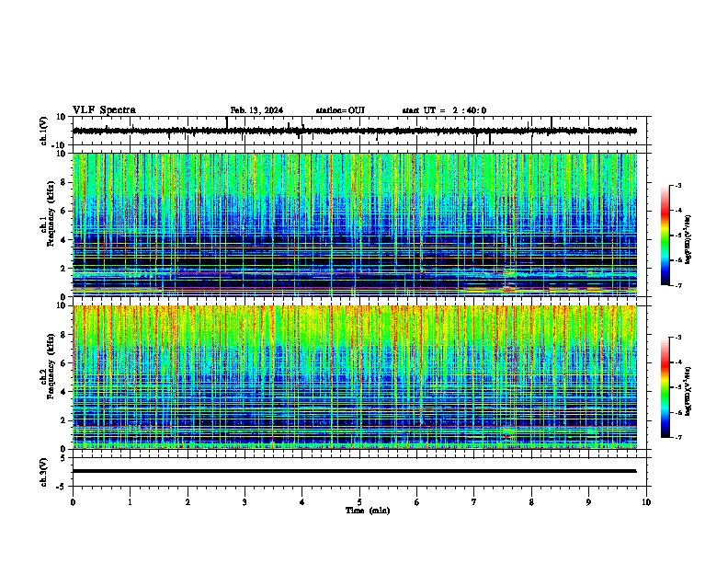
Task: Click the ch.2 spectrogram color scale bar
Action: (x=665, y=387)
